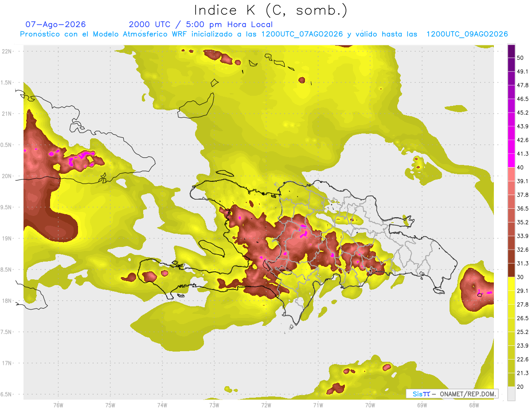
Task: Pick the magenta swatch between 40 and 41.3
Action: tap(511, 161)
